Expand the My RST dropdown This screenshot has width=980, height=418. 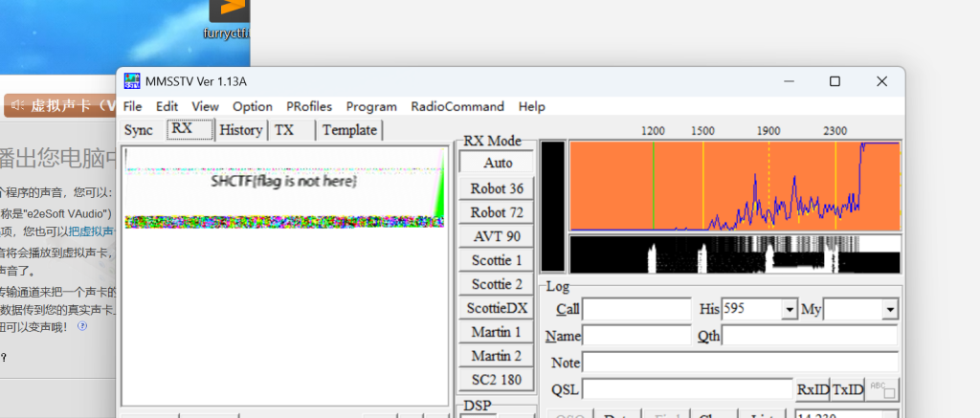coord(890,310)
